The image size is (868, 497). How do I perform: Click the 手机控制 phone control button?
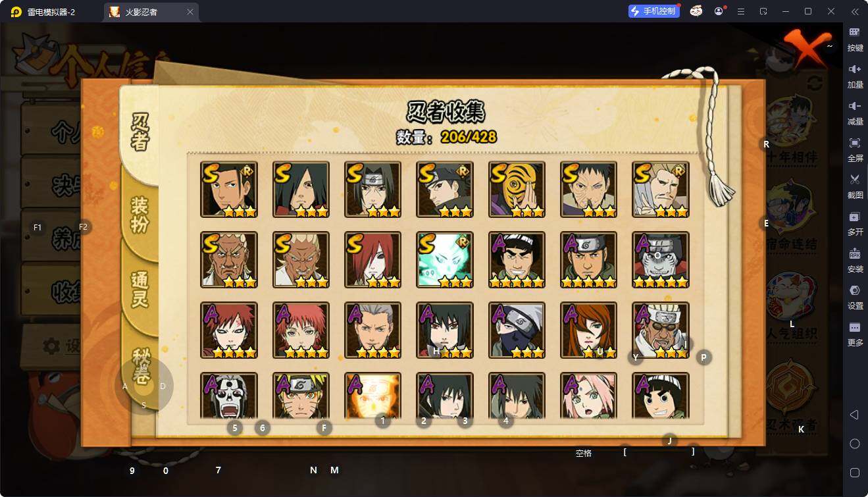tap(654, 11)
